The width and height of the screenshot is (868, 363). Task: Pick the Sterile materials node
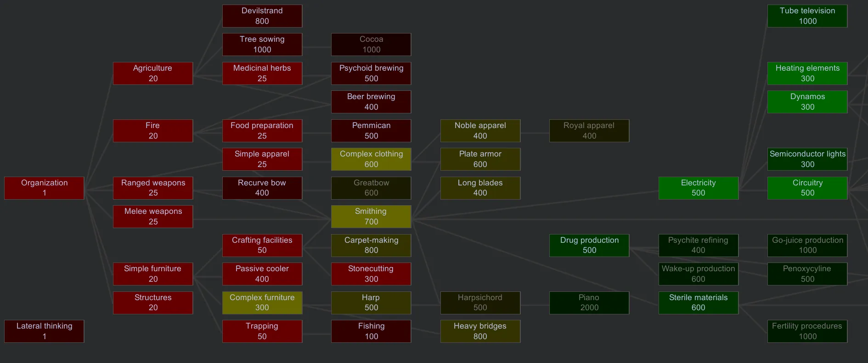[x=698, y=303]
